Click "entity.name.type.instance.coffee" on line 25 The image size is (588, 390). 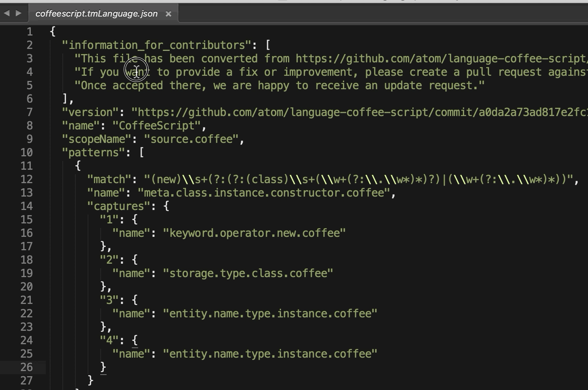270,354
